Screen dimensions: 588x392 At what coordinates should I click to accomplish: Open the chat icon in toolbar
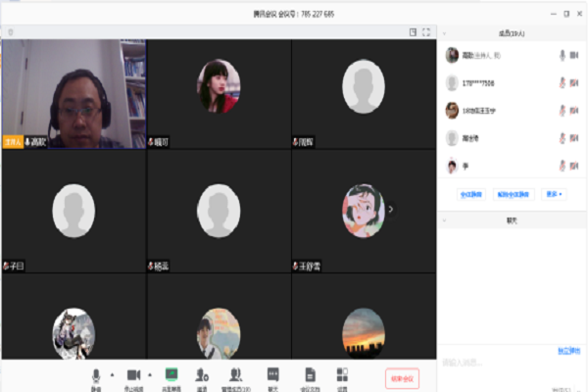click(x=273, y=374)
